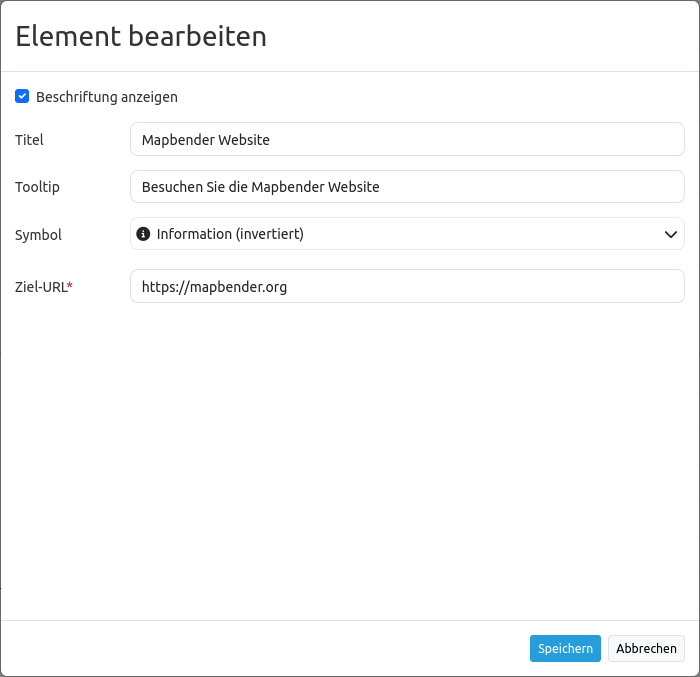Place cursor on 'https://mapbender.org' URL text
The image size is (700, 677).
coord(214,287)
